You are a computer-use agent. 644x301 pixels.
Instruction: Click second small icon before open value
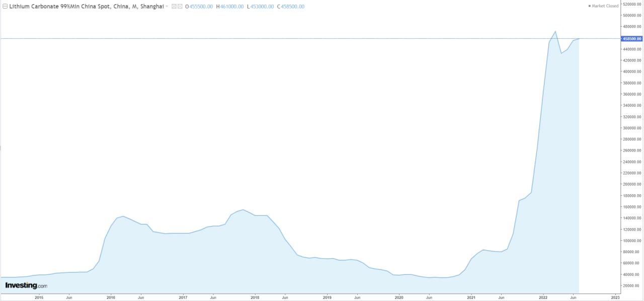point(180,7)
